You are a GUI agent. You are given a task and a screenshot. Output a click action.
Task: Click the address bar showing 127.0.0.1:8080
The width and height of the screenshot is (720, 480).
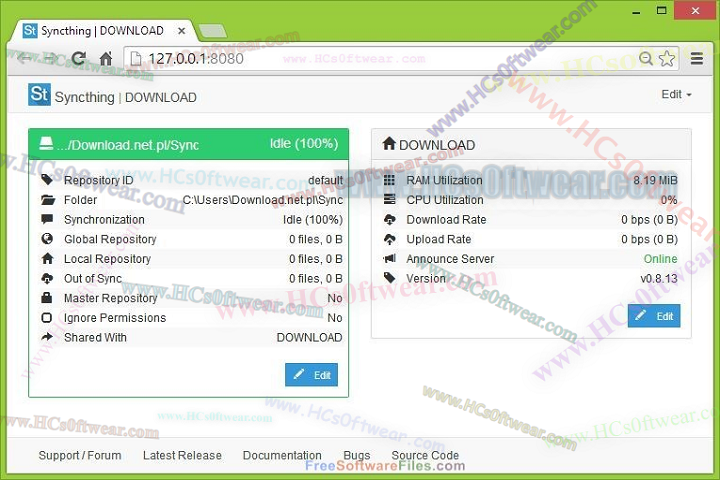coord(380,59)
